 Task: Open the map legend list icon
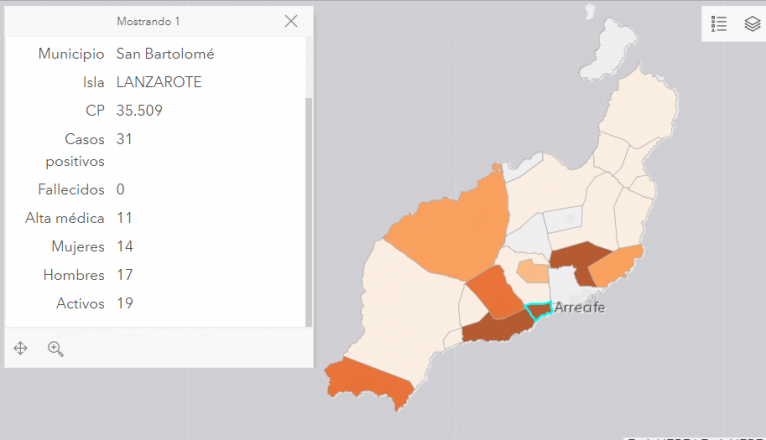tap(719, 24)
